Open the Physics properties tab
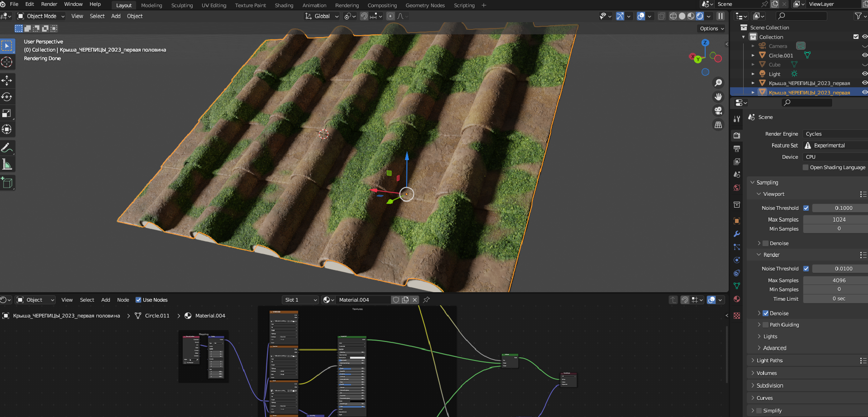Viewport: 868px width, 417px height. (x=737, y=260)
